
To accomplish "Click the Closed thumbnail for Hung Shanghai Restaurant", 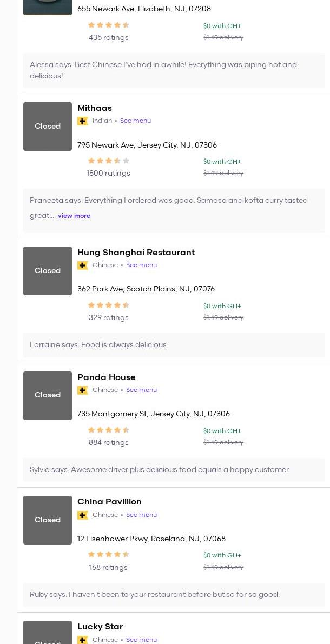I will (48, 271).
